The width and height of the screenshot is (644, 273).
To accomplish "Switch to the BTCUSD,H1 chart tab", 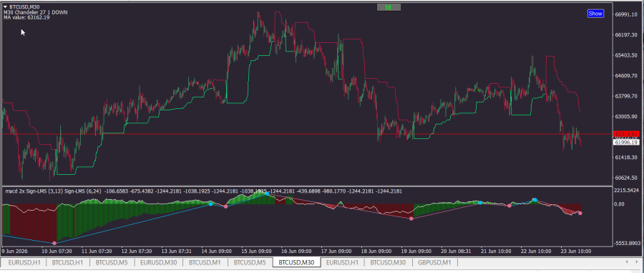I will point(67,262).
